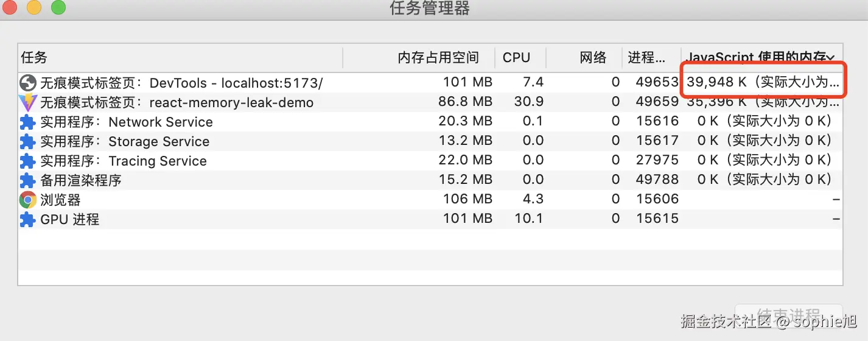Click the 进程 ID column header
Image resolution: width=868 pixels, height=341 pixels.
[646, 58]
